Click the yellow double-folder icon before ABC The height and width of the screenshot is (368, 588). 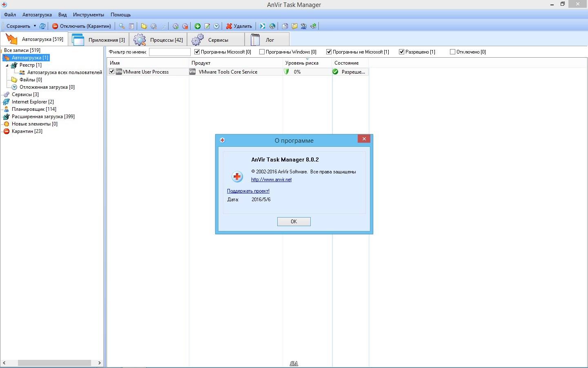[x=294, y=26]
